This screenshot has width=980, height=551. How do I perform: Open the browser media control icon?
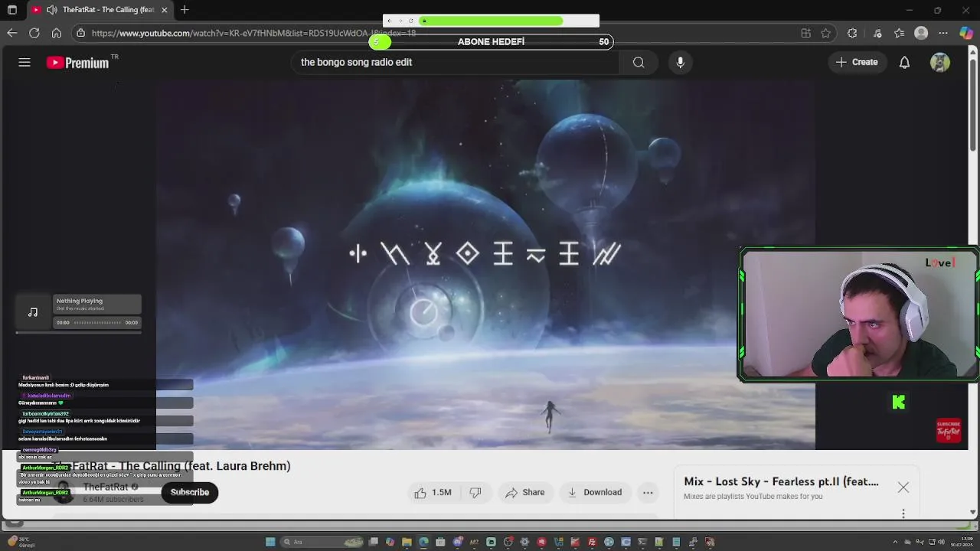point(877,33)
